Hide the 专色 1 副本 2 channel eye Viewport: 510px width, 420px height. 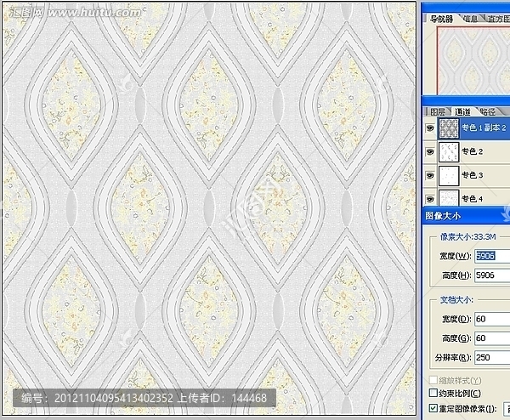click(x=430, y=128)
